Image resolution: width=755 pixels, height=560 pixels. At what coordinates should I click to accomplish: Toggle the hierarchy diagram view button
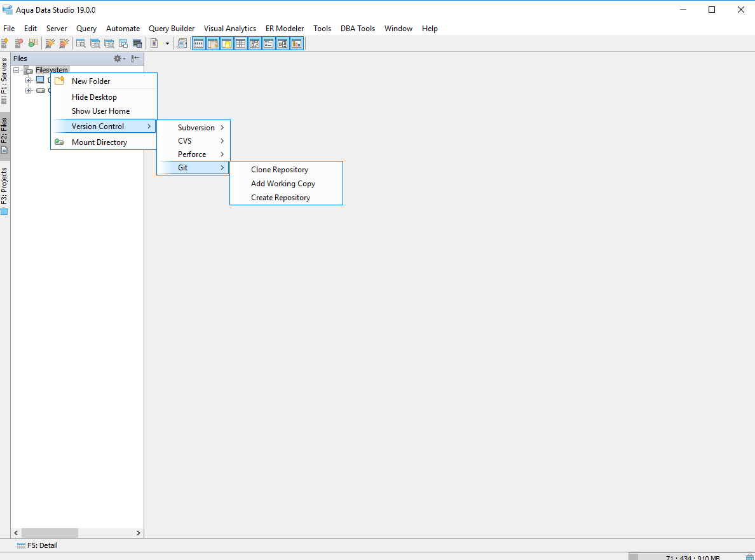283,44
